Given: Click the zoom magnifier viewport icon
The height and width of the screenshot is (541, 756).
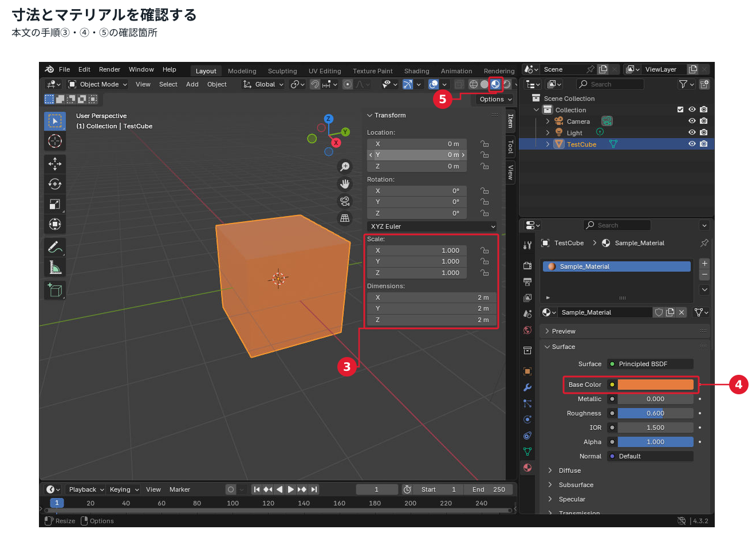Looking at the screenshot, I should [x=345, y=167].
